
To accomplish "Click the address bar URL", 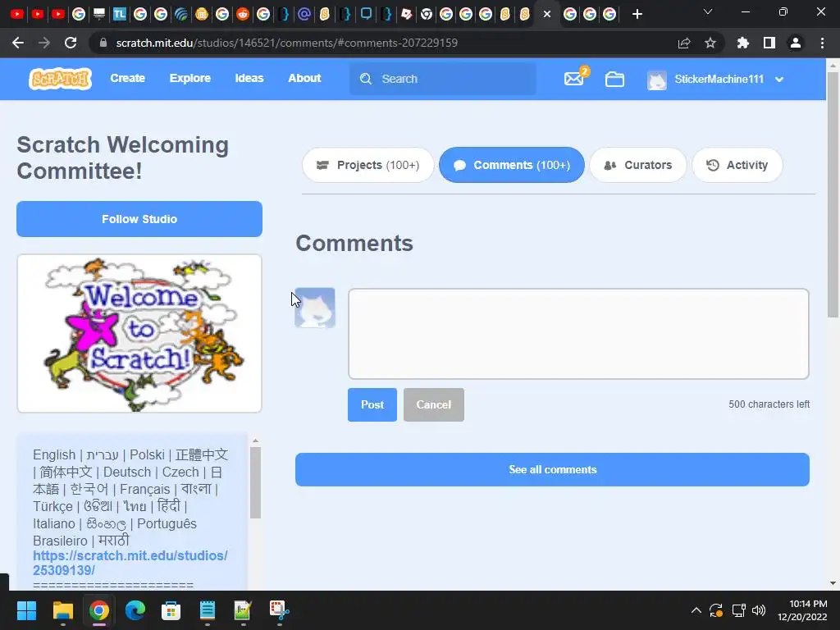I will coord(286,43).
